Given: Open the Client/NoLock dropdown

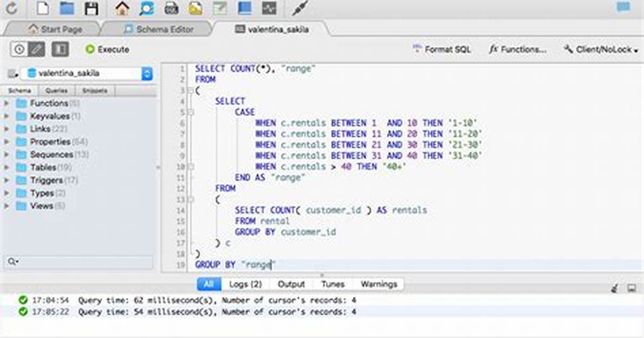Looking at the screenshot, I should [x=601, y=50].
